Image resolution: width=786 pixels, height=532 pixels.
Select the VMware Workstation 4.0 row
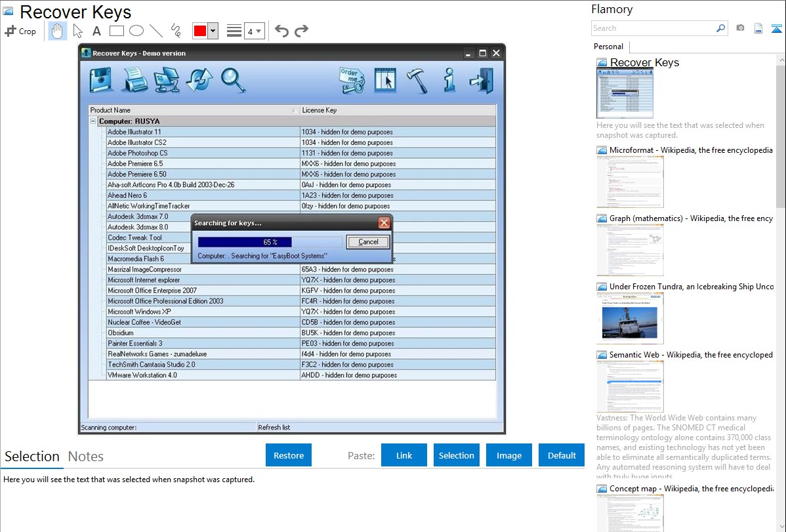[x=300, y=375]
